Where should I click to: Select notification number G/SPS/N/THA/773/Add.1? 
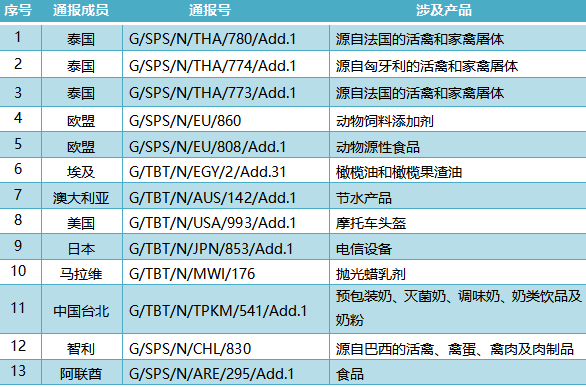[212, 93]
